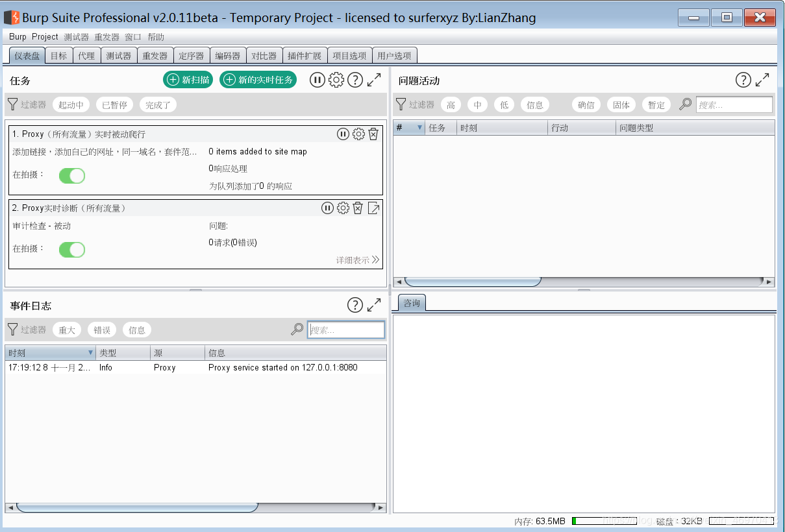Start a 新扫描
This screenshot has height=532, width=785.
pyautogui.click(x=188, y=80)
